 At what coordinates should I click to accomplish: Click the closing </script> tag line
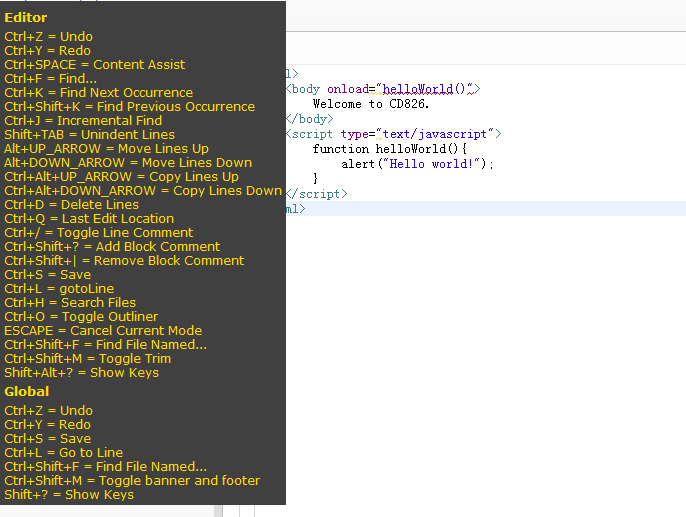pos(317,194)
